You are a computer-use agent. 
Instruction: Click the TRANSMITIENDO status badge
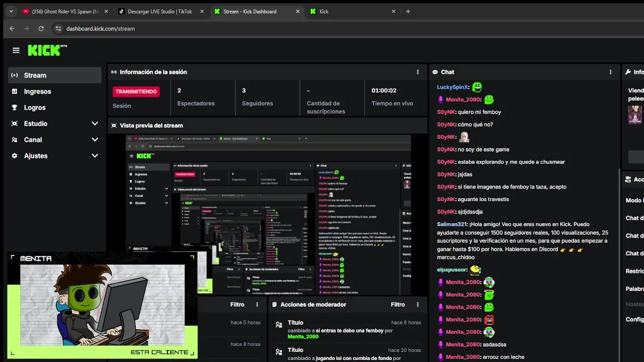[136, 92]
